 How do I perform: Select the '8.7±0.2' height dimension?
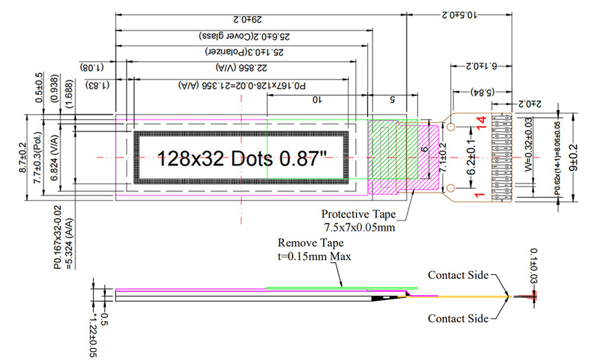(23, 158)
